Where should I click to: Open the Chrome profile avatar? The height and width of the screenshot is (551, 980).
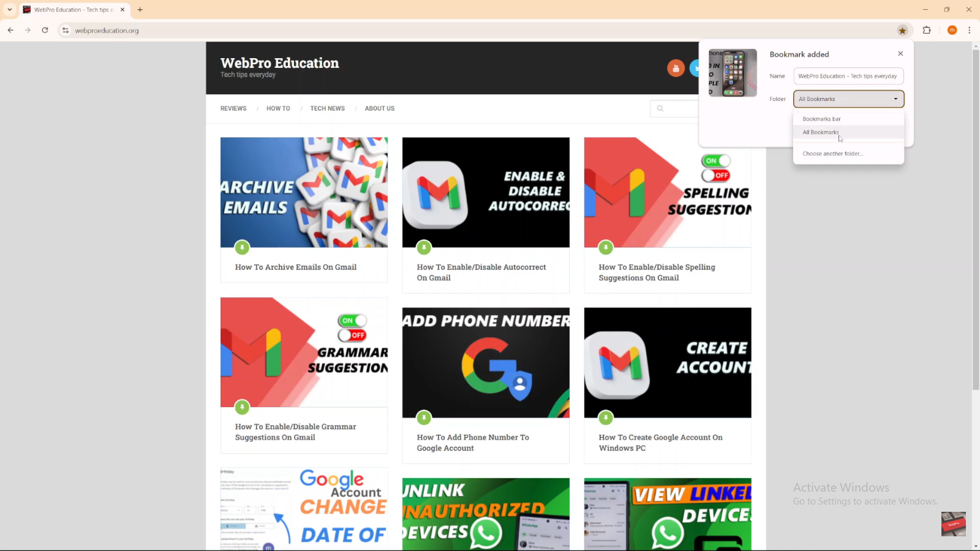point(952,30)
